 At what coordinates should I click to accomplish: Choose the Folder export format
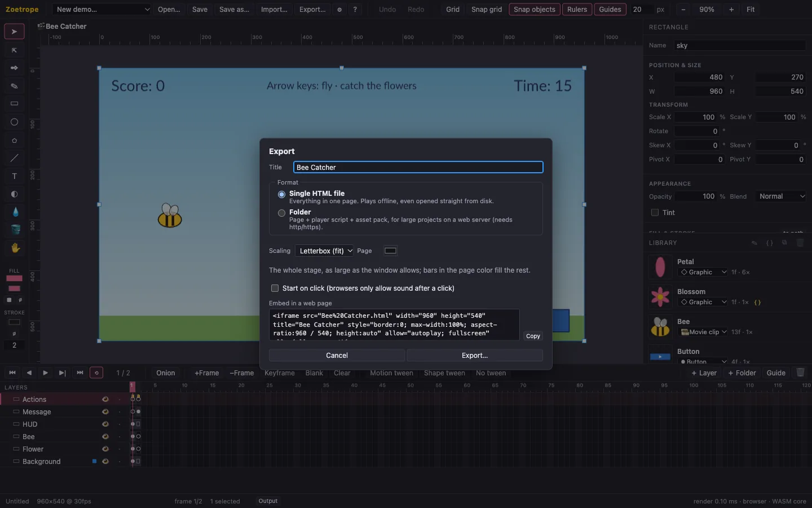click(281, 213)
